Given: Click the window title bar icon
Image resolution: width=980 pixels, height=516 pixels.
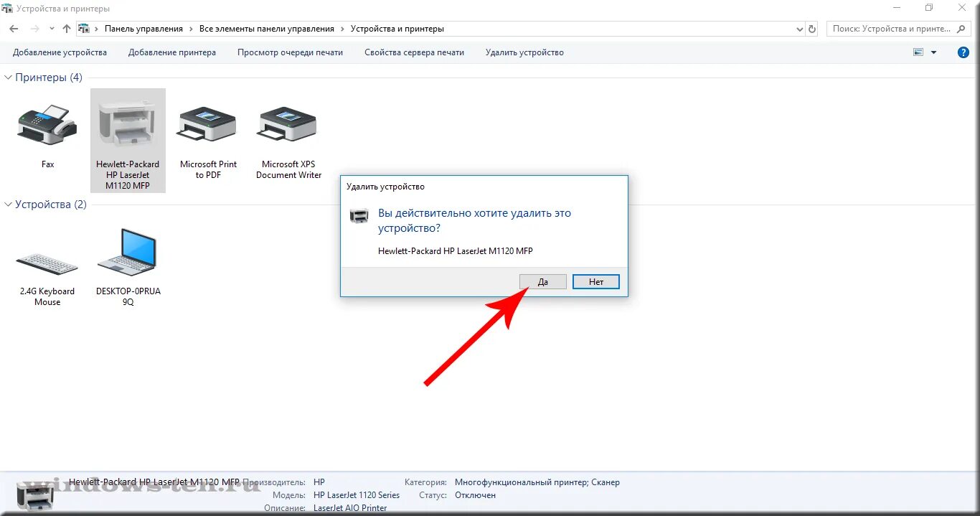Looking at the screenshot, I should 6,8.
